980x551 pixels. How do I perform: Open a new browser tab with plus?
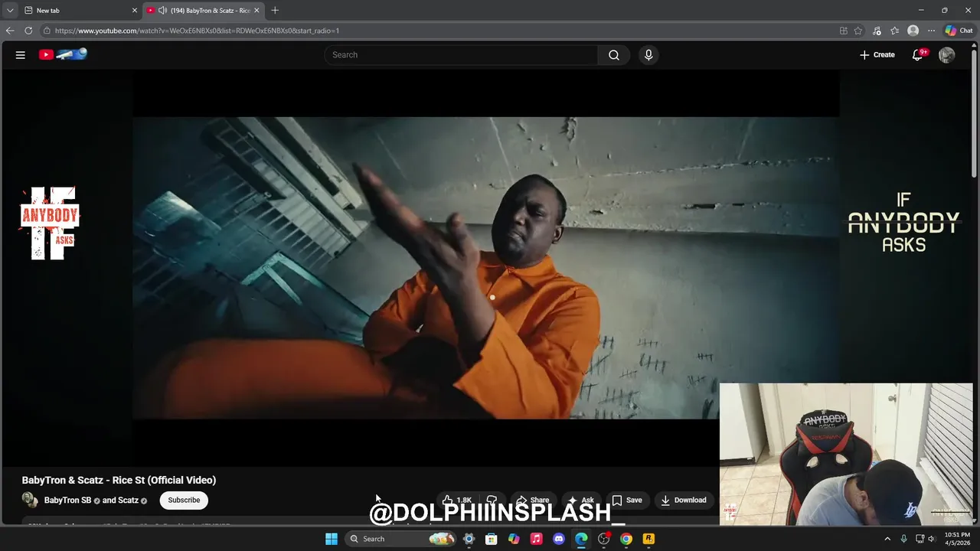pyautogui.click(x=275, y=11)
